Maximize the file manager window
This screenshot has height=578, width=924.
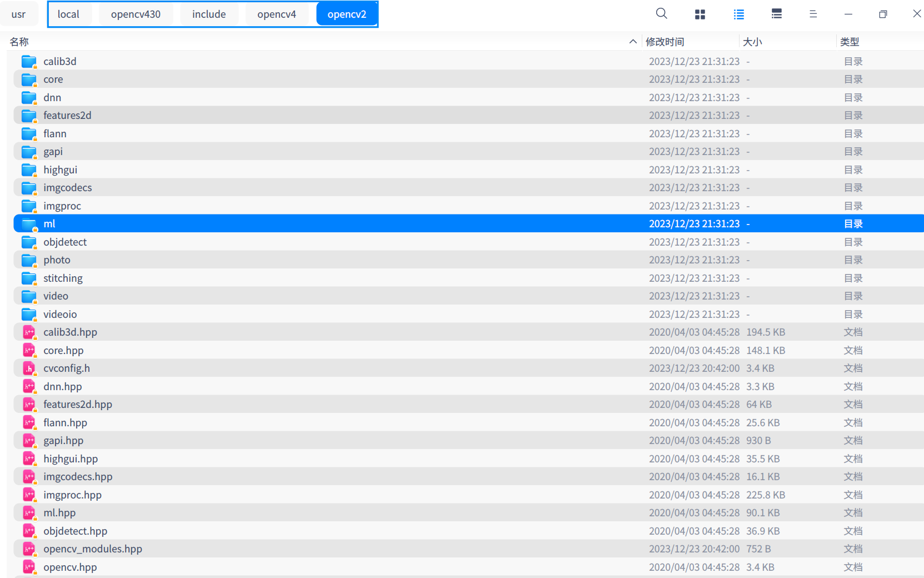(883, 14)
